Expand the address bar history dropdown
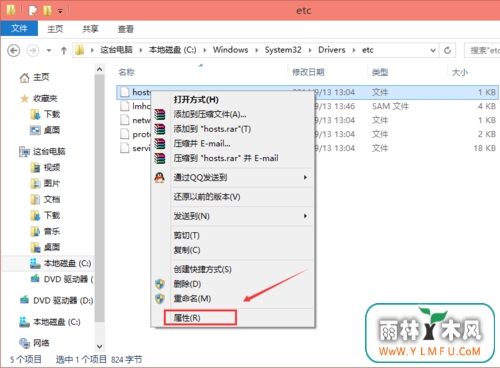This screenshot has width=500, height=368. [433, 51]
